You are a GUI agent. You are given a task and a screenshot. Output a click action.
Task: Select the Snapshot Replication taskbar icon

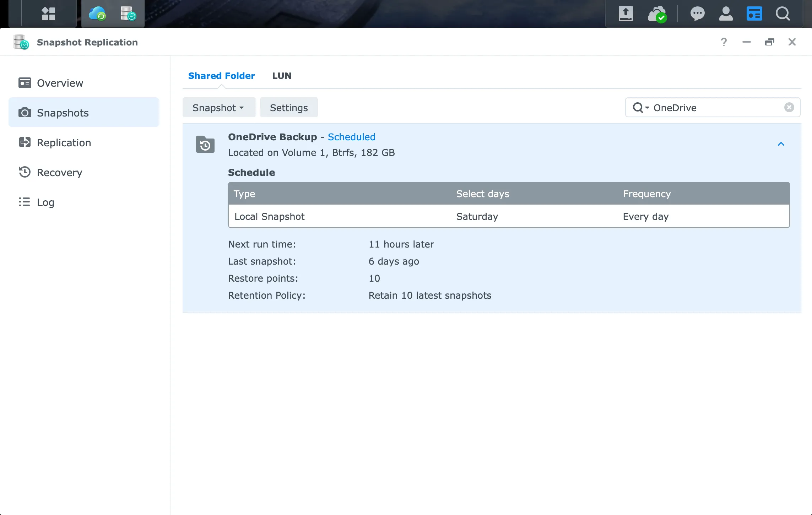129,13
